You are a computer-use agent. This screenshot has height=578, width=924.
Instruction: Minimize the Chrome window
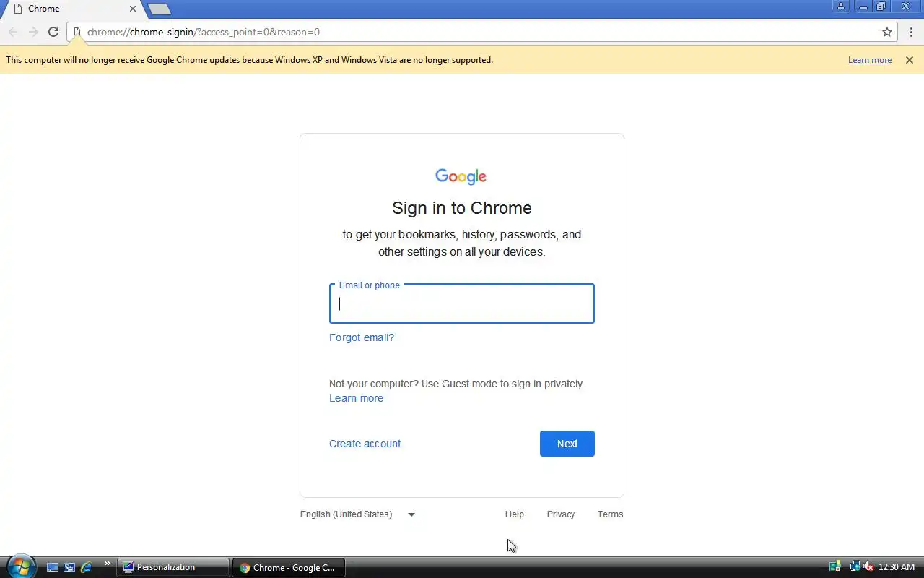863,7
